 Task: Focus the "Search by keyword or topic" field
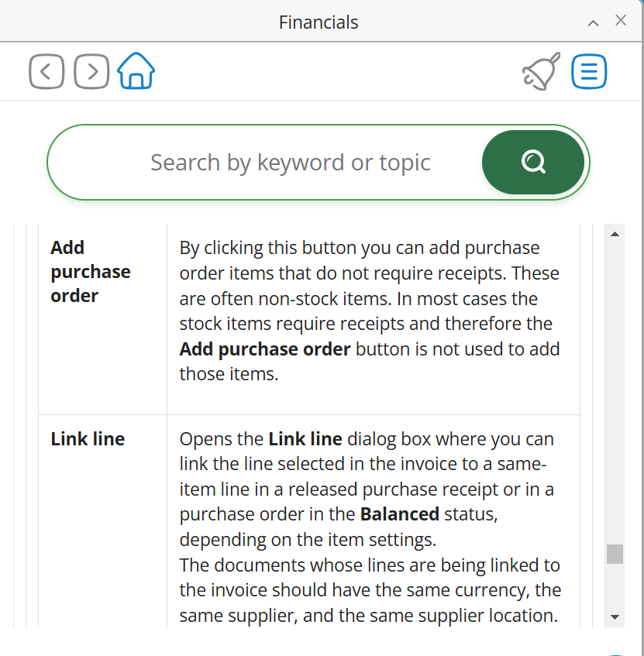[x=290, y=163]
